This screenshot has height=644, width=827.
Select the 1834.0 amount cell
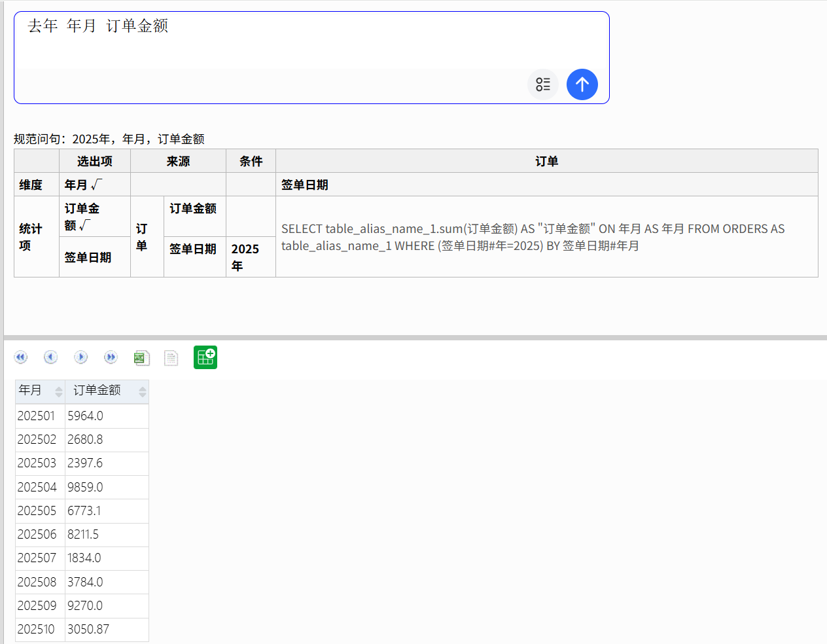point(107,558)
